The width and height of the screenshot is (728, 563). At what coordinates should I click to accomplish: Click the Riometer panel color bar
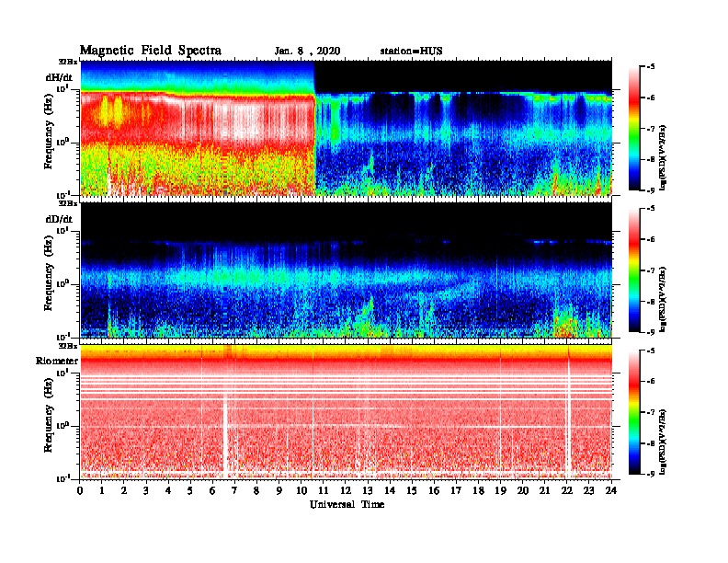coord(634,412)
